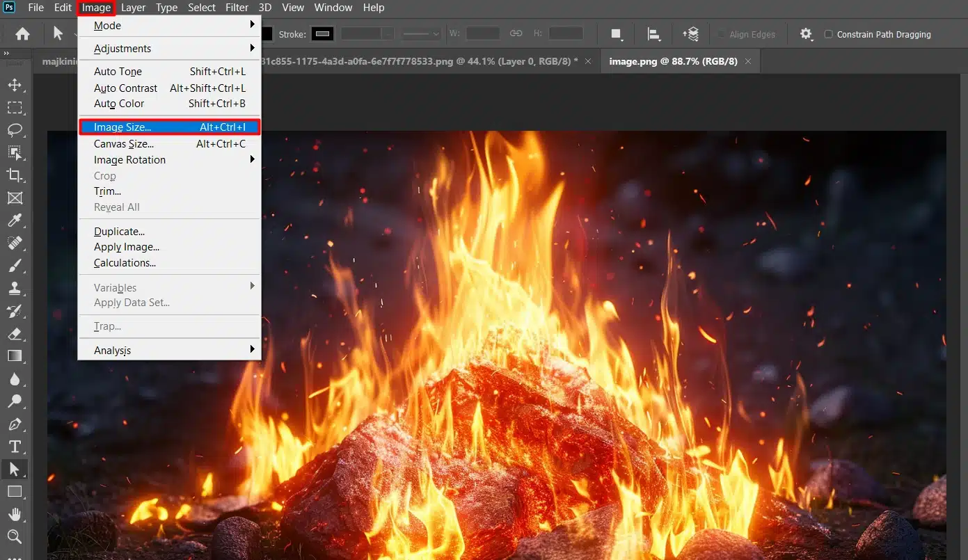This screenshot has width=968, height=560.
Task: Open the Type menu
Action: pos(166,8)
